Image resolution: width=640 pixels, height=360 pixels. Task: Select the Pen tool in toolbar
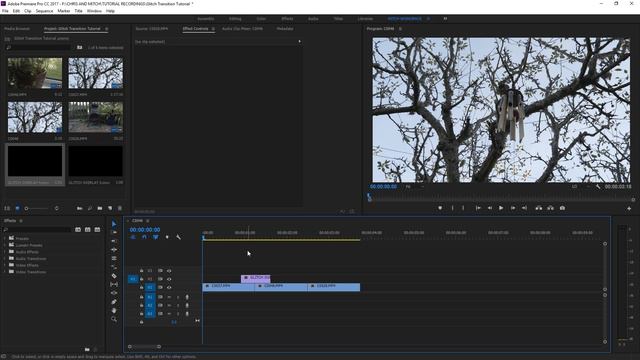click(114, 302)
